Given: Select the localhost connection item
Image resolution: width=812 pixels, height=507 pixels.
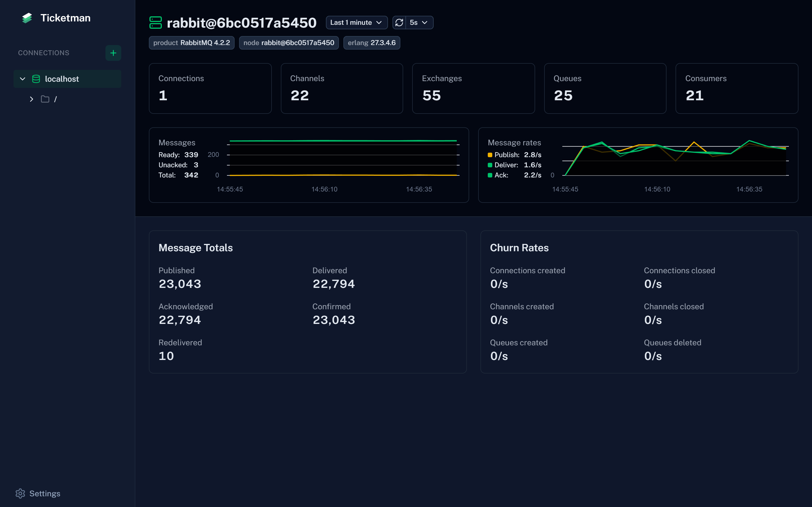Looking at the screenshot, I should click(62, 79).
